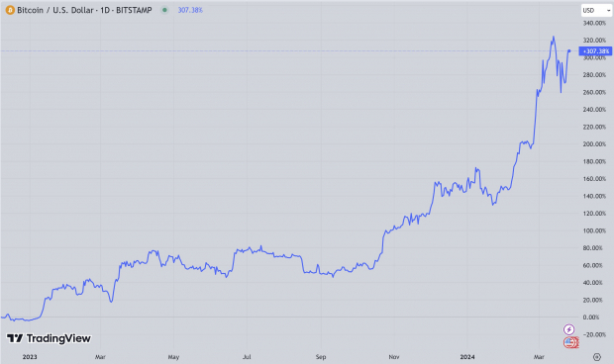Image resolution: width=614 pixels, height=364 pixels.
Task: Click the 280.00% price scale label
Action: [594, 75]
